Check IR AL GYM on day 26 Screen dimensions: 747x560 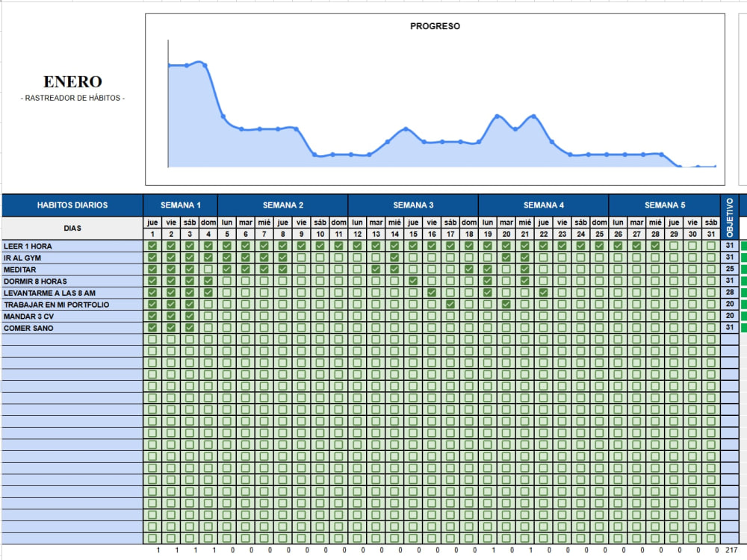pos(618,258)
